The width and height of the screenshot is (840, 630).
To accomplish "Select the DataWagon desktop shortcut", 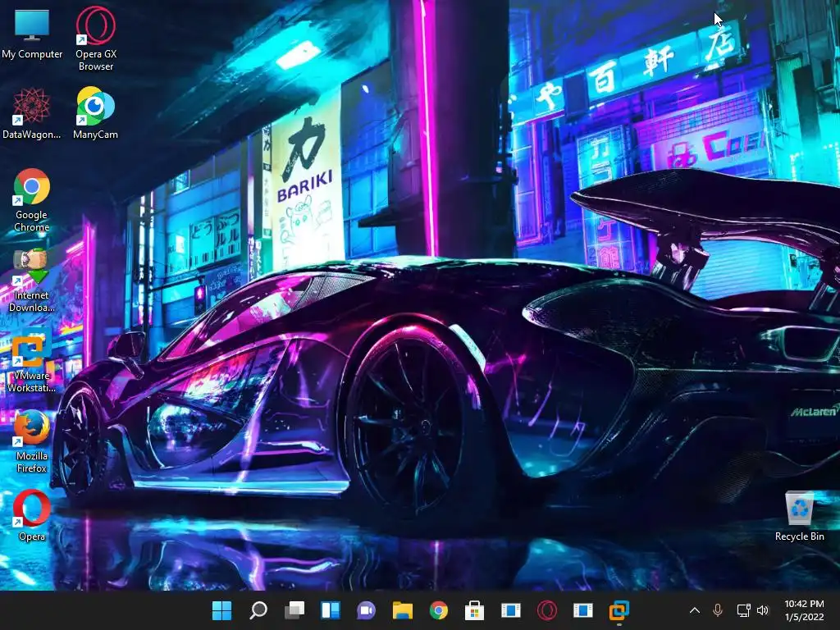I will [31, 113].
